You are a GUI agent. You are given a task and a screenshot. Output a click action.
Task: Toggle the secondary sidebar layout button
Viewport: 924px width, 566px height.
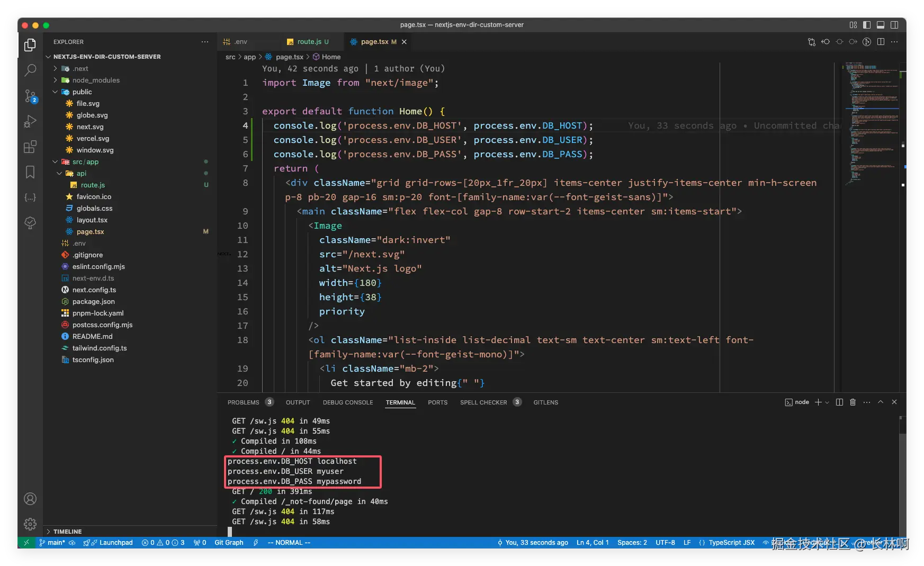tap(894, 25)
